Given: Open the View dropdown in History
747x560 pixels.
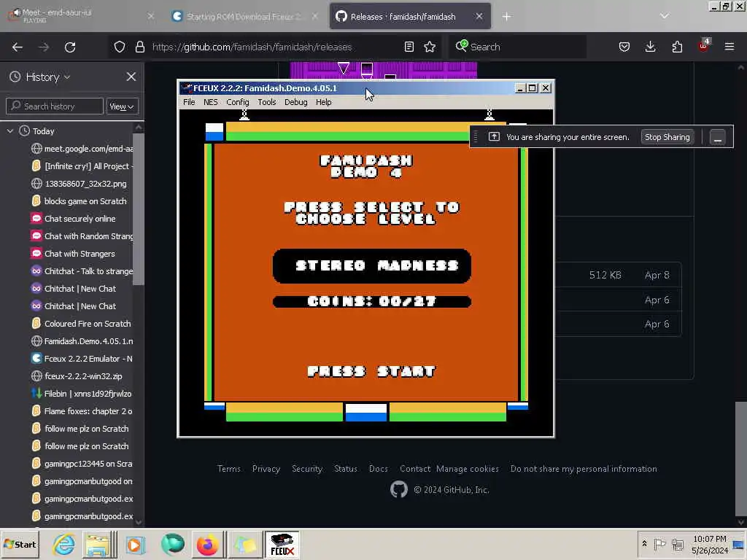Looking at the screenshot, I should pyautogui.click(x=122, y=106).
